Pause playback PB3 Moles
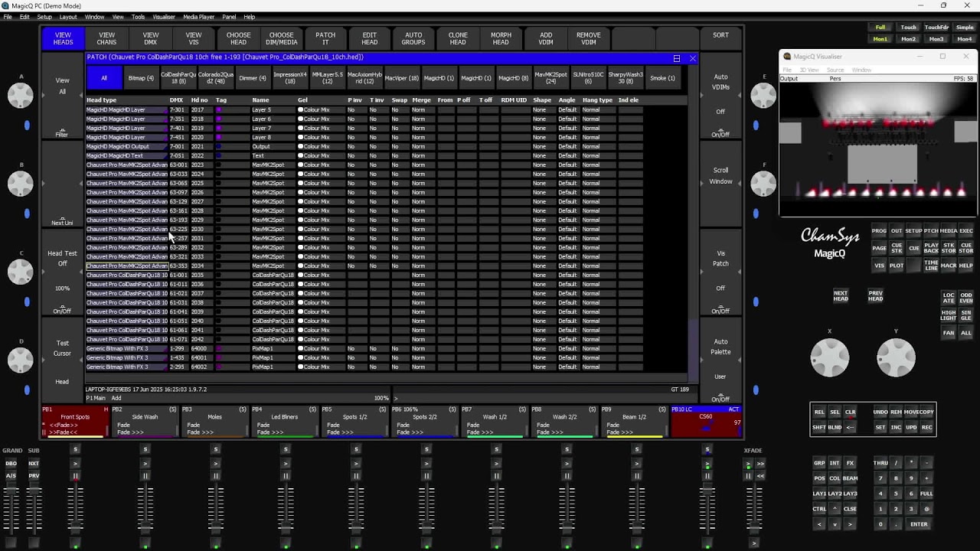The width and height of the screenshot is (980, 551). coord(216,476)
